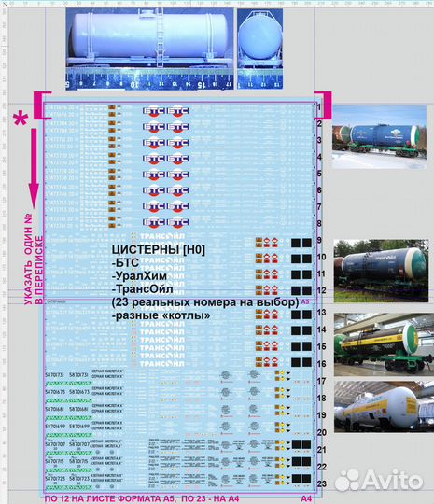The image size is (434, 504).
Task: Open the side-view tank model photo
Action: (150, 49)
